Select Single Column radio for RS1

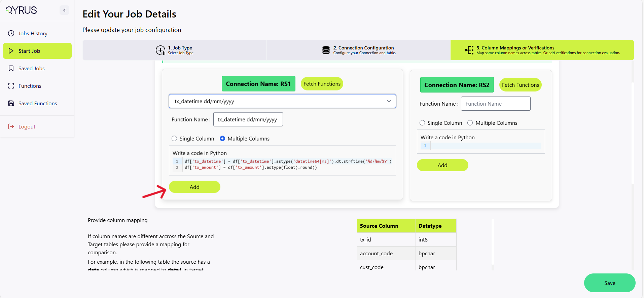(174, 139)
